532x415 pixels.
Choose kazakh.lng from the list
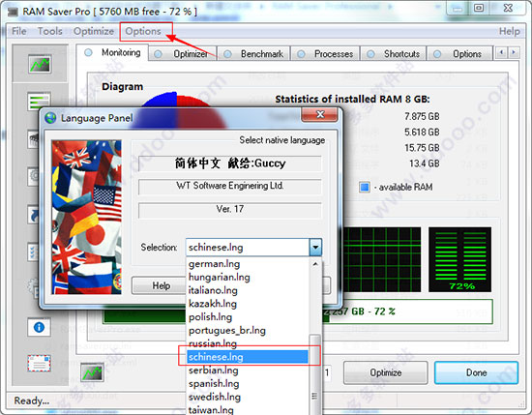248,304
